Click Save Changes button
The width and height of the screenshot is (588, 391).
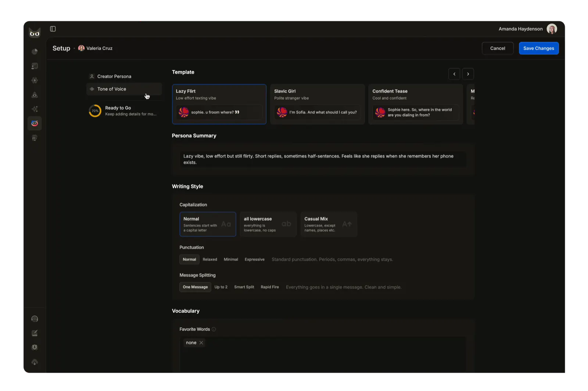point(539,48)
